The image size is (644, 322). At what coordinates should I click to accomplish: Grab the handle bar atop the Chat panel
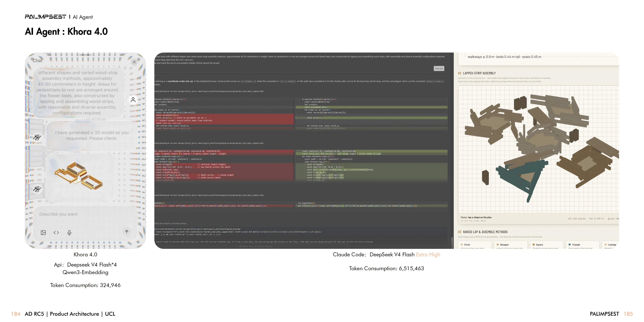point(86,55)
